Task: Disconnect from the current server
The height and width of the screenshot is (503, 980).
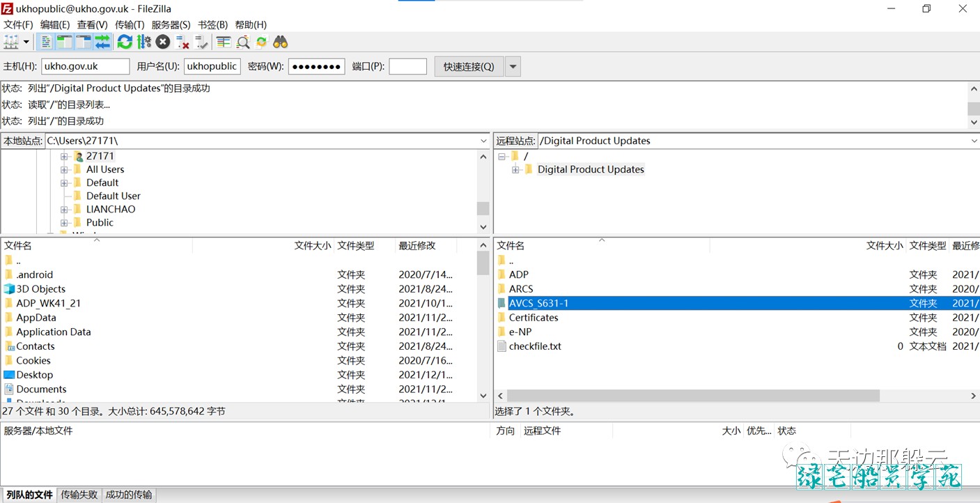Action: coord(182,42)
